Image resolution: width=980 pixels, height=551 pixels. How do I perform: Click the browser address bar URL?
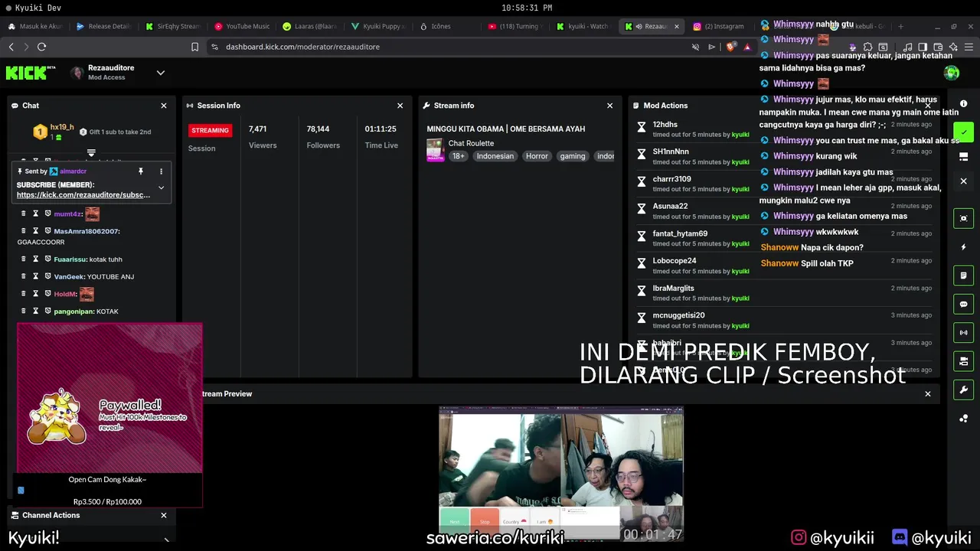tap(302, 47)
